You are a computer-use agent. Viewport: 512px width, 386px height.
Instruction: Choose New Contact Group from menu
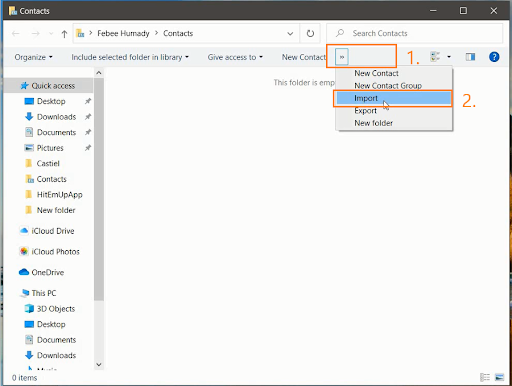point(394,86)
